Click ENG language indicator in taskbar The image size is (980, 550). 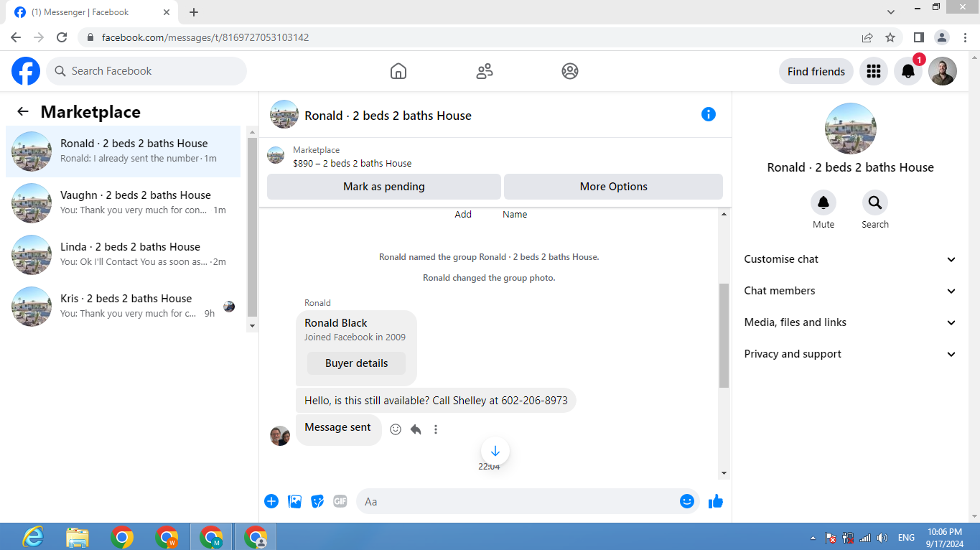click(x=906, y=538)
